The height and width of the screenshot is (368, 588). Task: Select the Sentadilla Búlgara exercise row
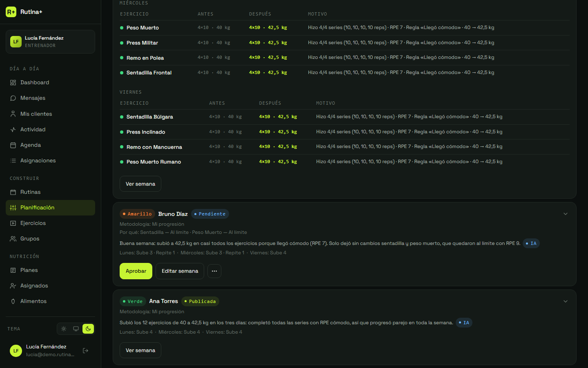345,117
